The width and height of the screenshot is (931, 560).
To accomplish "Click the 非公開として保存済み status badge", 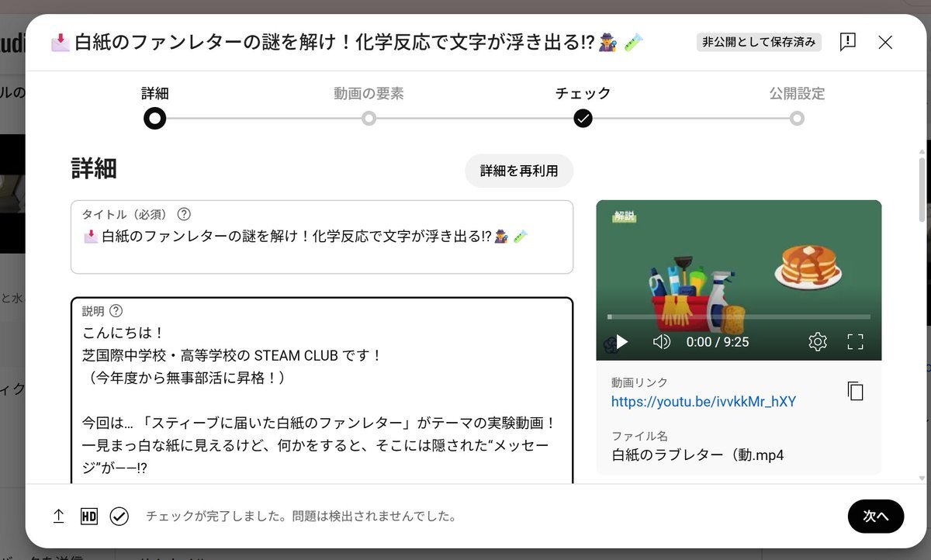I will point(759,42).
